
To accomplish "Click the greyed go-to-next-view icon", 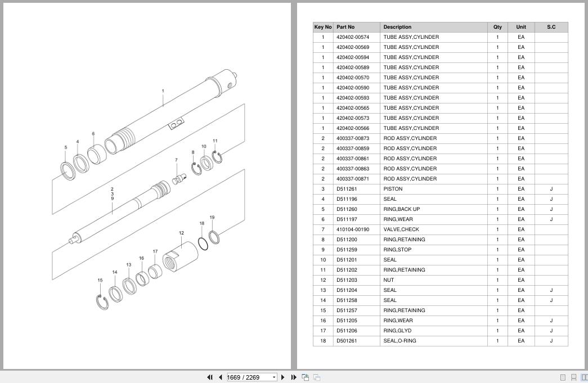I will 317,377.
